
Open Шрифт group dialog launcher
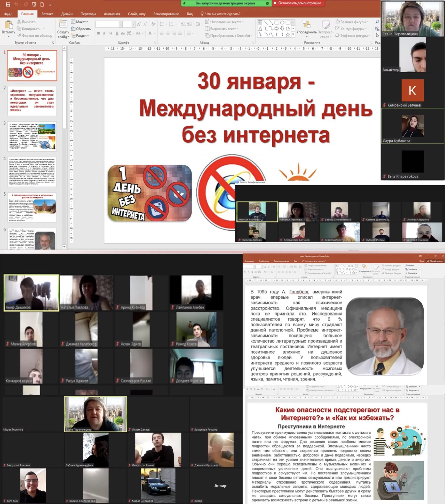pos(155,43)
